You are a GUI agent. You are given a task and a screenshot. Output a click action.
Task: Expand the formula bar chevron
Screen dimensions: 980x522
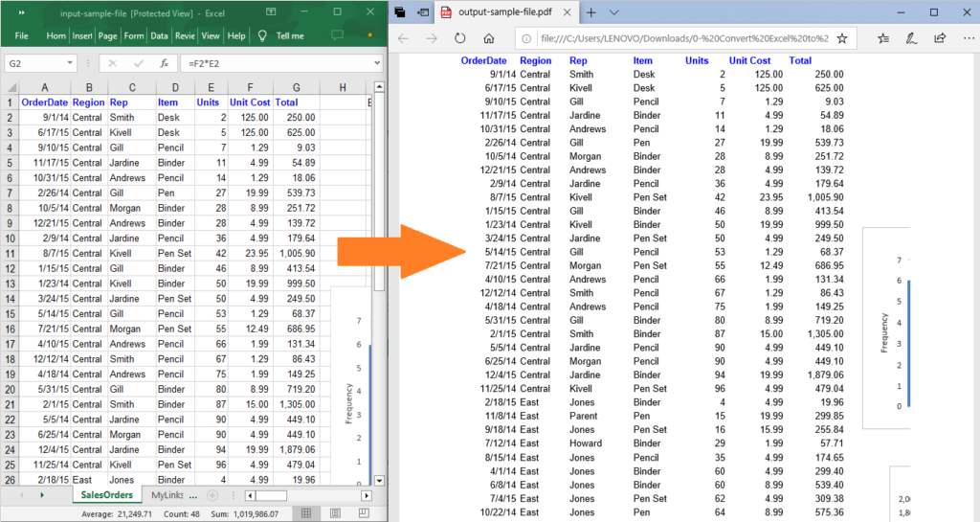click(378, 63)
